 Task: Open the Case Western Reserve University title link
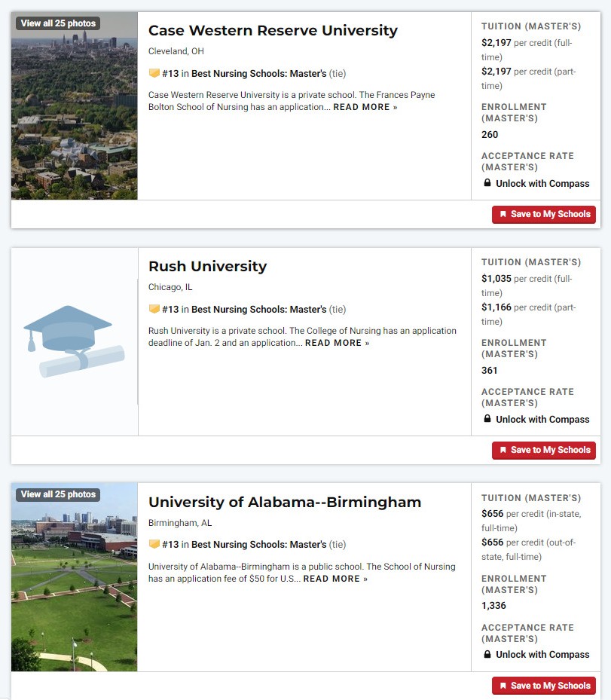(x=273, y=30)
